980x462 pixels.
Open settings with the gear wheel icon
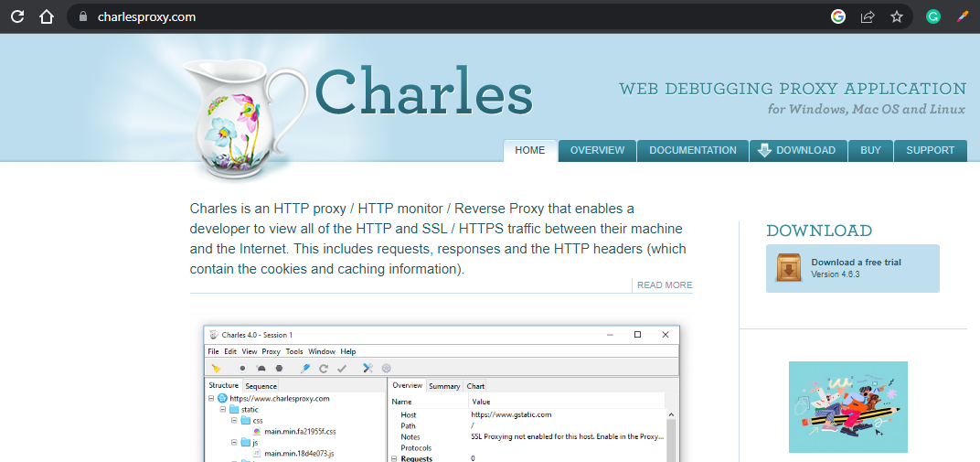[387, 368]
